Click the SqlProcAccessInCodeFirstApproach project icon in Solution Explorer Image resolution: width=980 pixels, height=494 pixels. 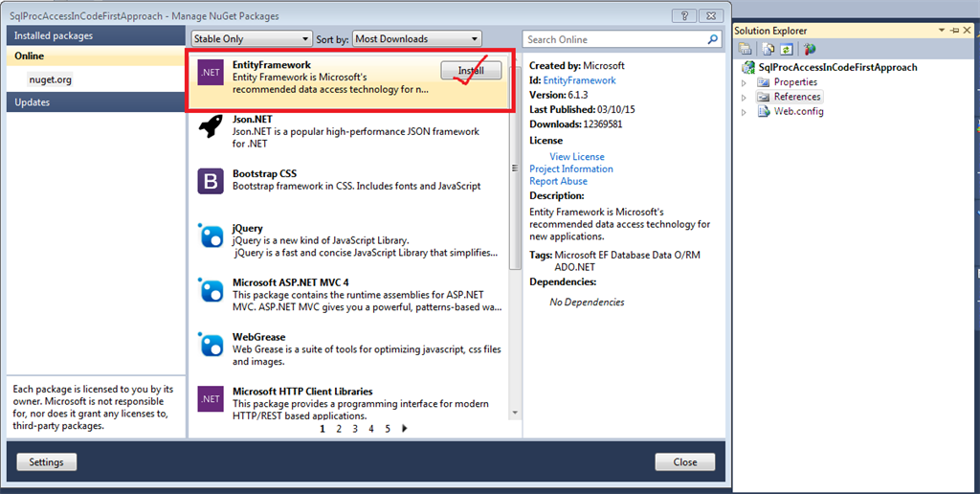[x=747, y=68]
